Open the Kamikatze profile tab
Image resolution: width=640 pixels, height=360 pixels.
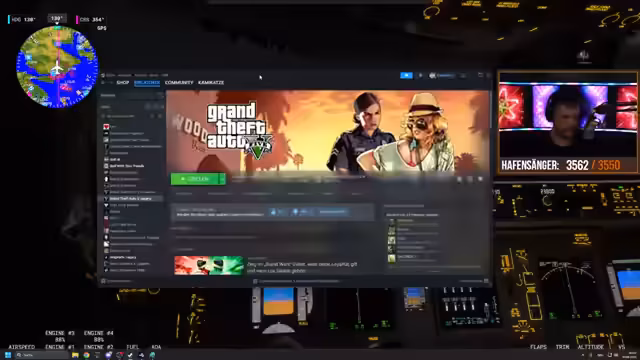[211, 82]
